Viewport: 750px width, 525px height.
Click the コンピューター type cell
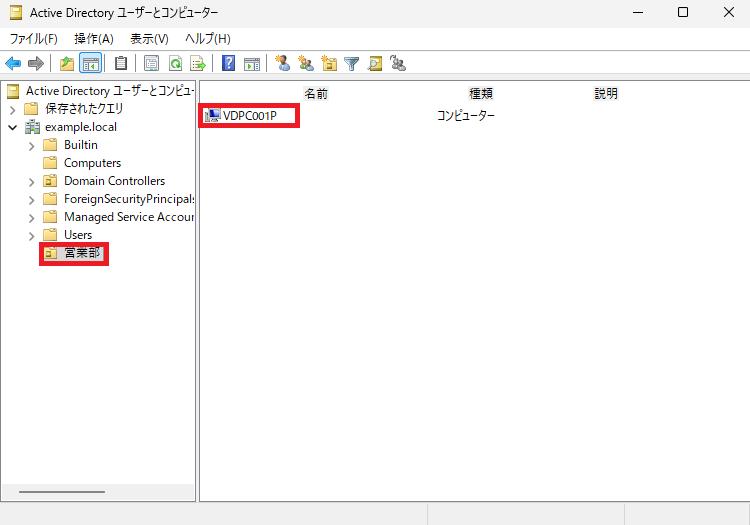point(466,116)
